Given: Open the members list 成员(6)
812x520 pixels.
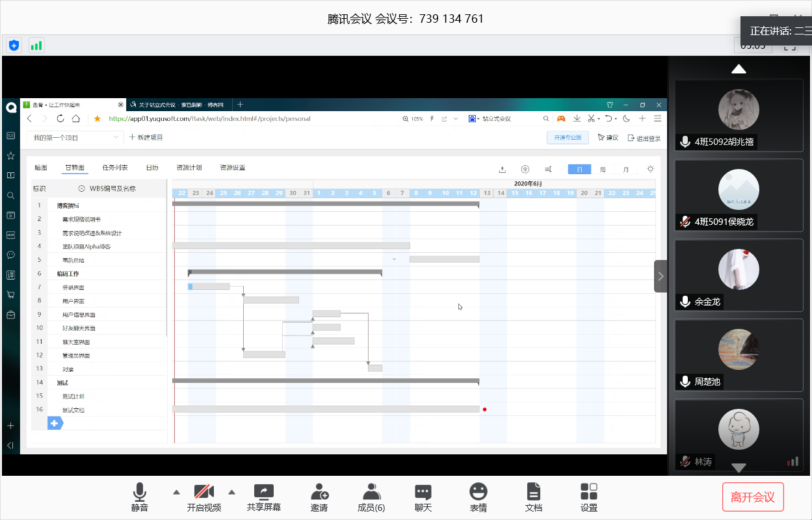Looking at the screenshot, I should [x=371, y=498].
